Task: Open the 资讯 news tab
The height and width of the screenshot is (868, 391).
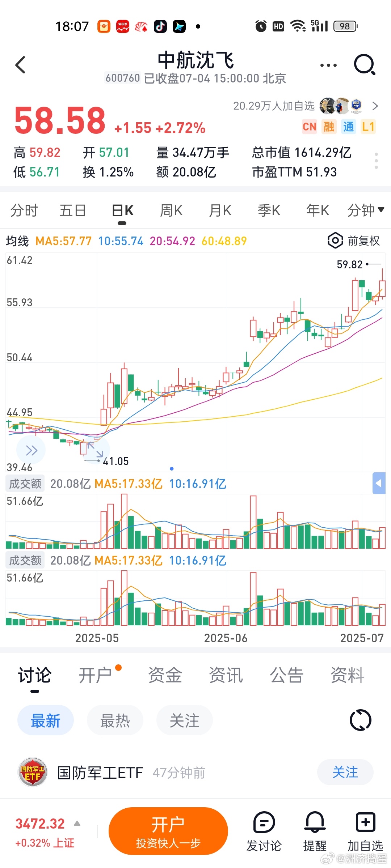Action: point(226,676)
